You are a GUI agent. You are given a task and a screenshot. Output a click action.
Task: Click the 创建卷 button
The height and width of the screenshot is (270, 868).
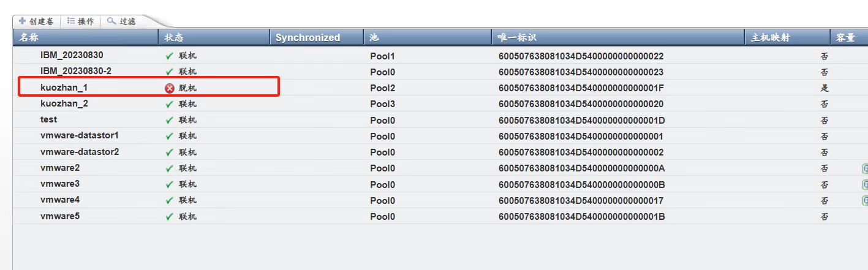[x=37, y=21]
